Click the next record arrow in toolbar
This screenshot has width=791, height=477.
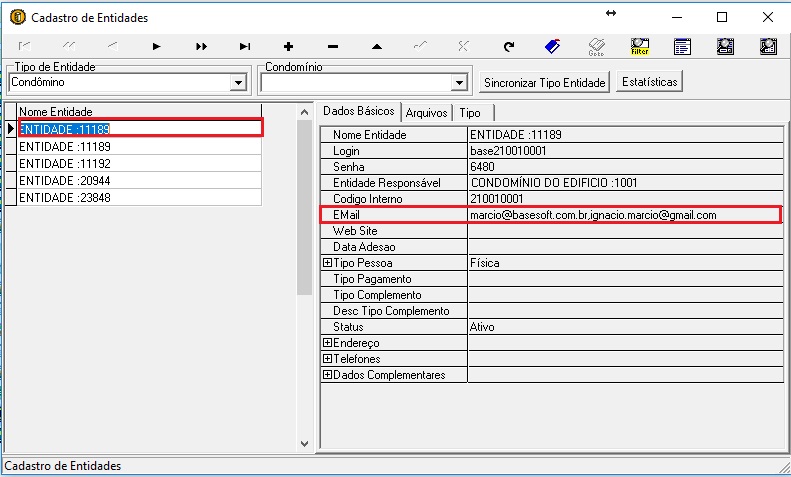coord(157,46)
